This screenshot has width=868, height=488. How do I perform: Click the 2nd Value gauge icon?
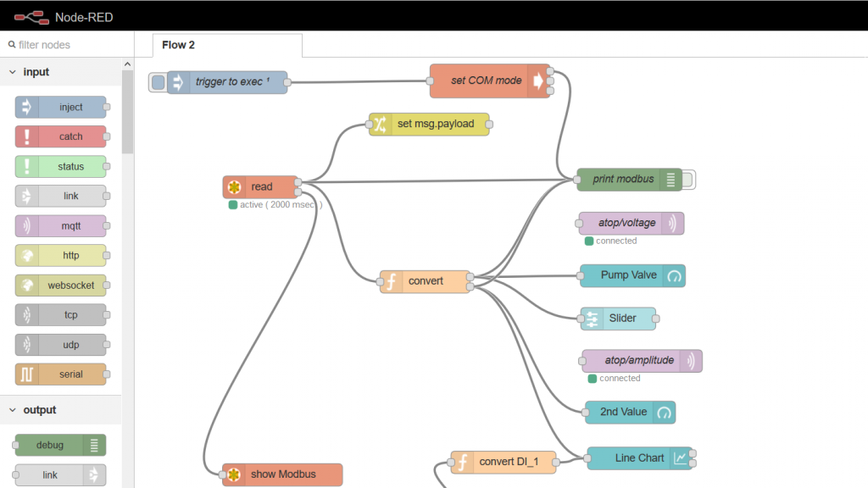(664, 413)
